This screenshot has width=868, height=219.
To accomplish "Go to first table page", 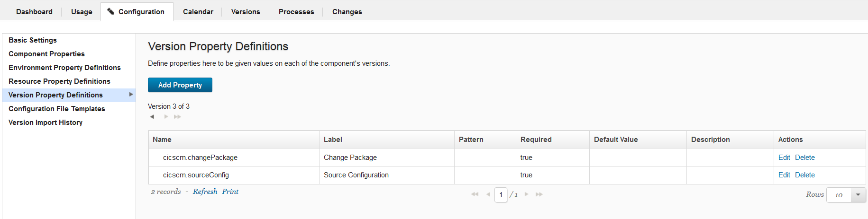I will point(475,194).
